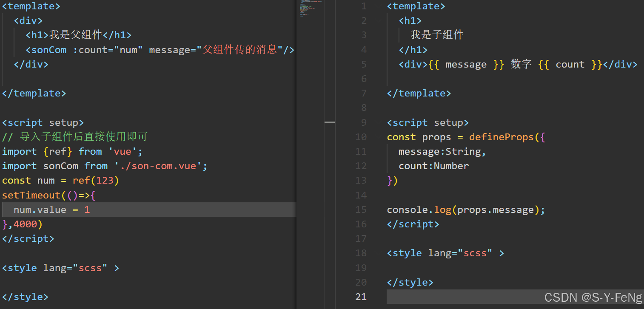Click the closing </style> tag on line 20
Image resolution: width=644 pixels, height=309 pixels.
[410, 282]
